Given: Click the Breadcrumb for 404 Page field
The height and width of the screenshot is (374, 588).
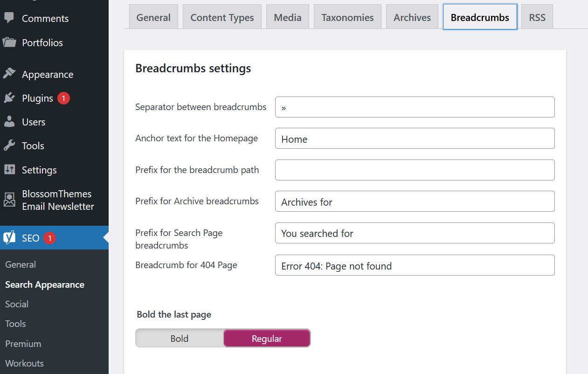Looking at the screenshot, I should click(x=415, y=265).
